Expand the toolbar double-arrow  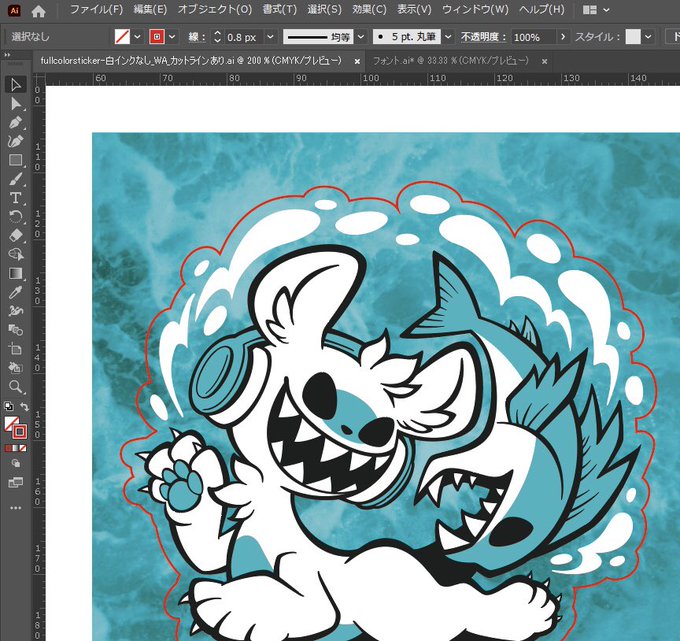(x=7, y=55)
